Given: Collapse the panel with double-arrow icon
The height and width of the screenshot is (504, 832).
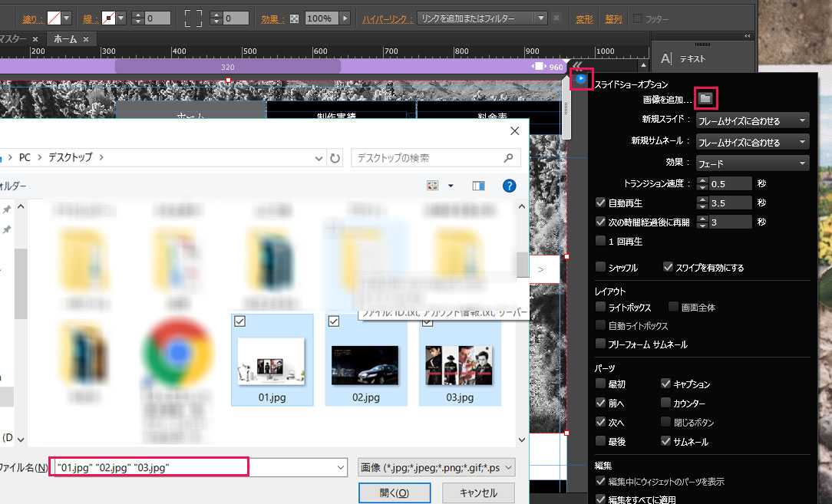Looking at the screenshot, I should pyautogui.click(x=747, y=36).
